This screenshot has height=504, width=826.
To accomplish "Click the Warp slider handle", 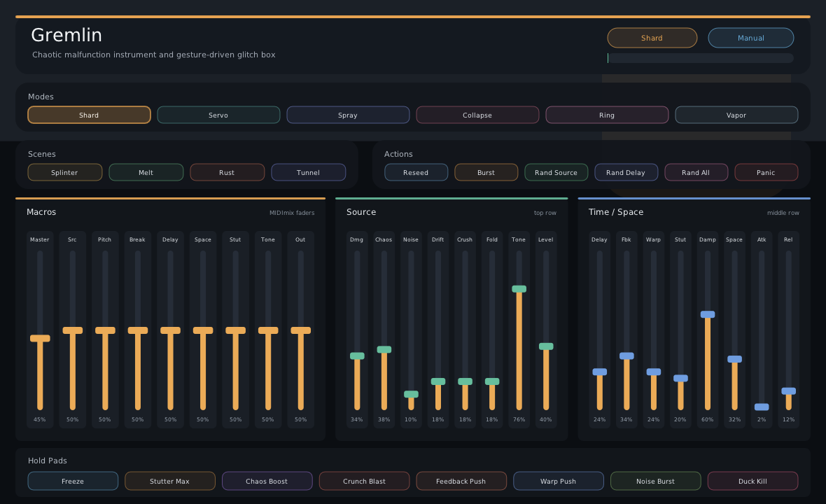I will 654,372.
